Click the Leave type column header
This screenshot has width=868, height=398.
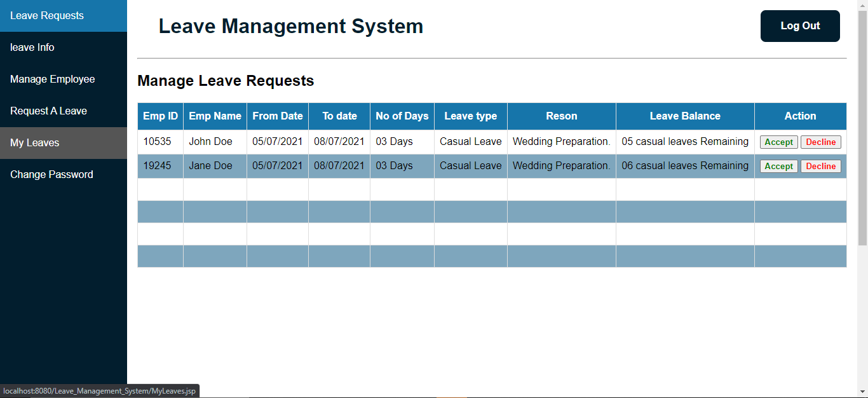point(470,116)
